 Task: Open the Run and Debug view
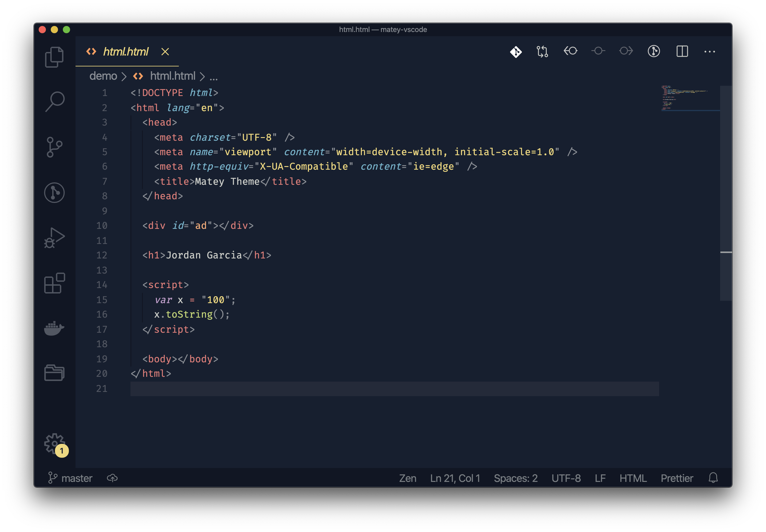[54, 238]
